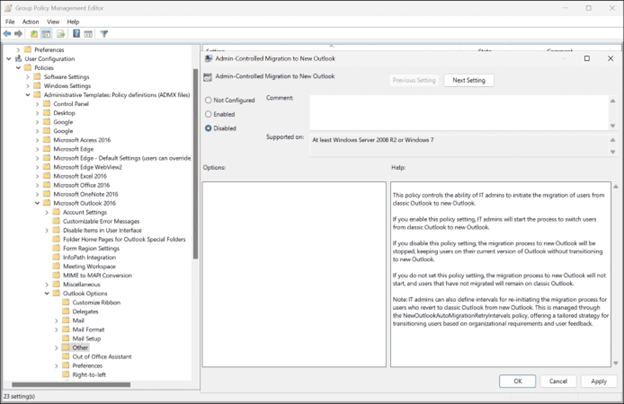Select the Microsoft Access 2016 tree item
The image size is (624, 404).
pyautogui.click(x=82, y=140)
